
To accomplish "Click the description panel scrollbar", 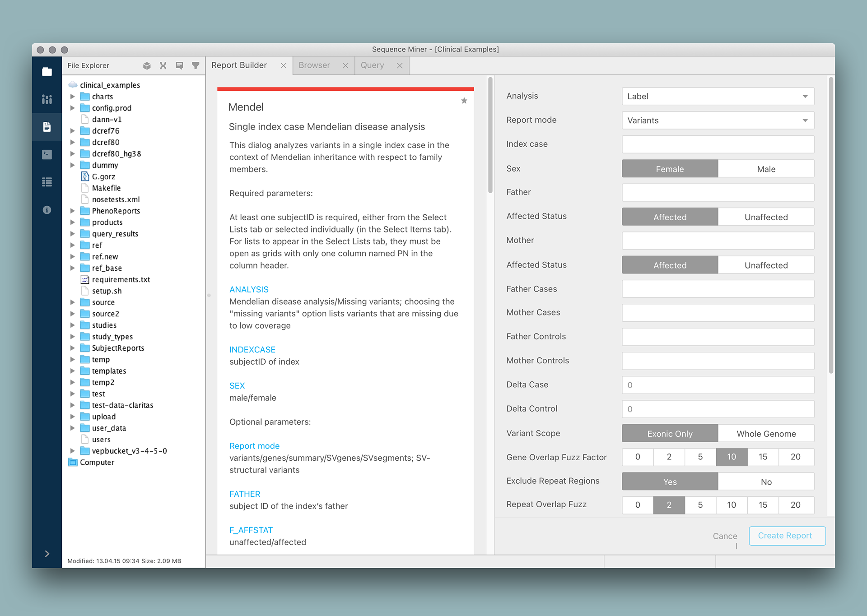I will [490, 135].
